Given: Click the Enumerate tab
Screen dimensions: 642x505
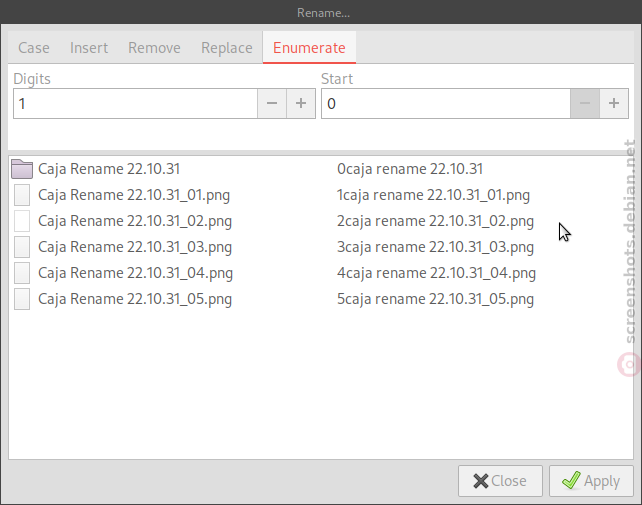Looking at the screenshot, I should point(309,48).
